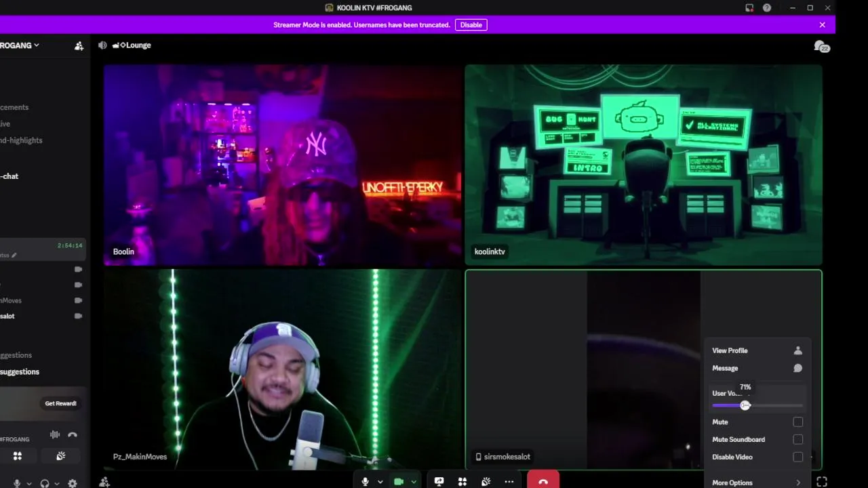Open the three-dot more menu in call controls
The image size is (868, 488).
pyautogui.click(x=509, y=482)
